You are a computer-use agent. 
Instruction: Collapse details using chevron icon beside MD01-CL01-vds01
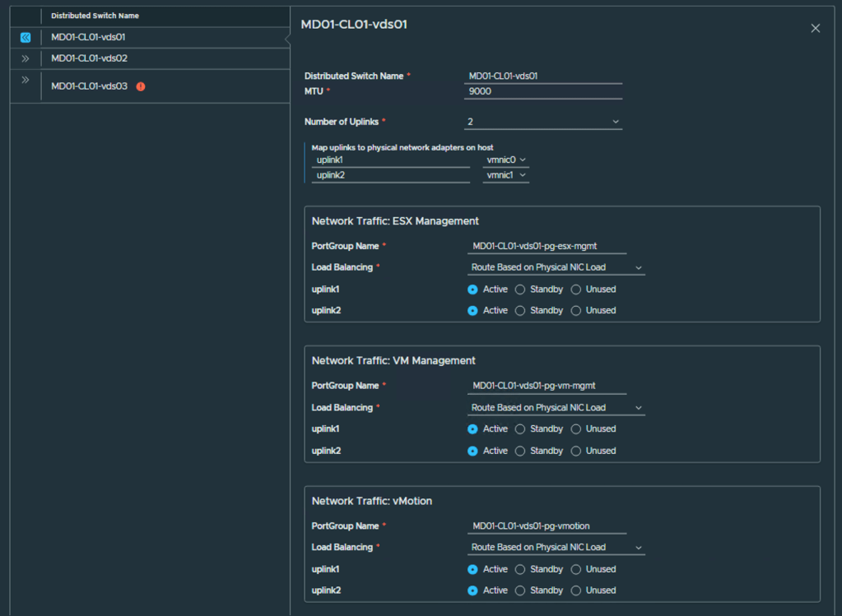(x=26, y=37)
